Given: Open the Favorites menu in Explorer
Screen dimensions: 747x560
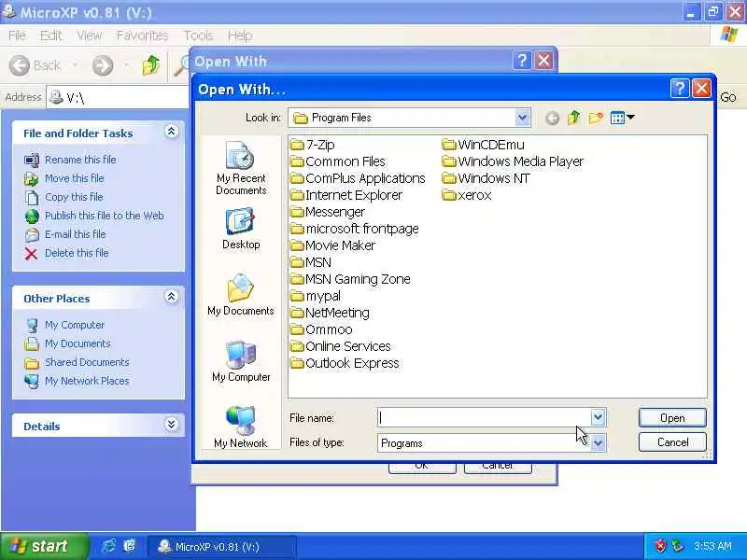Looking at the screenshot, I should click(x=142, y=35).
